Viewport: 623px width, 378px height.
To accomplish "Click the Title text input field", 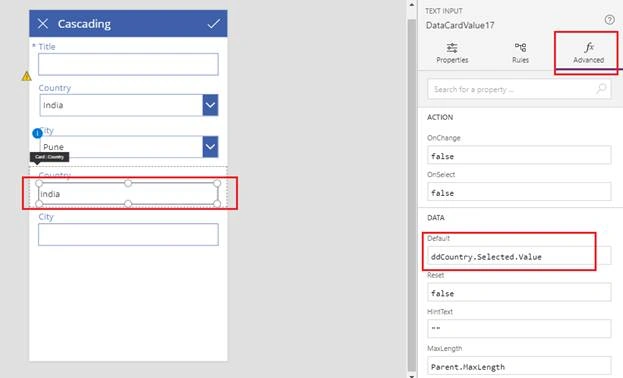I will point(128,64).
